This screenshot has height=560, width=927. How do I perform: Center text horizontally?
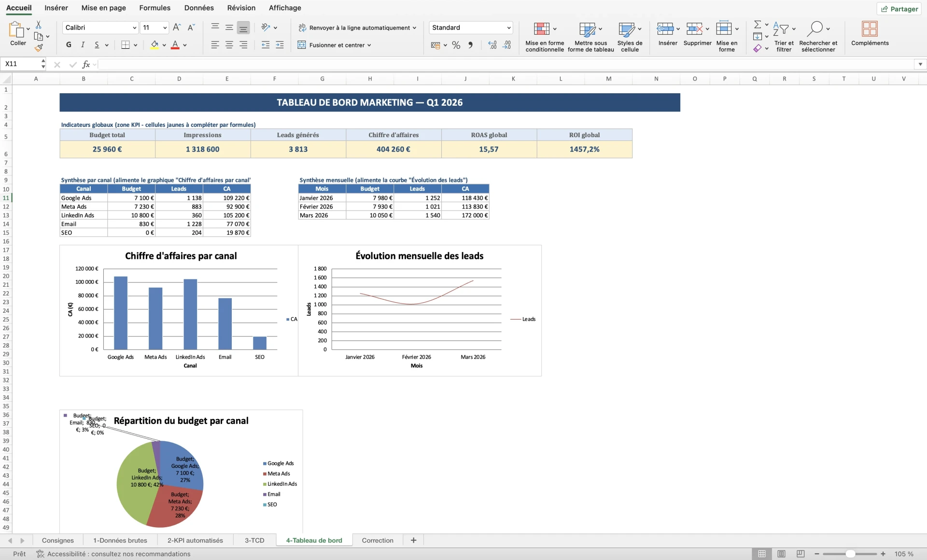229,45
